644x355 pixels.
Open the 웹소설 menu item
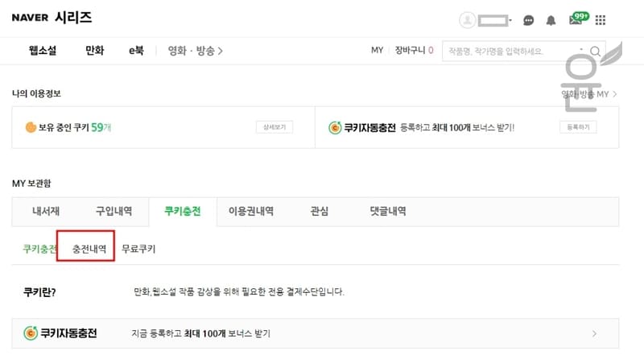click(x=43, y=51)
